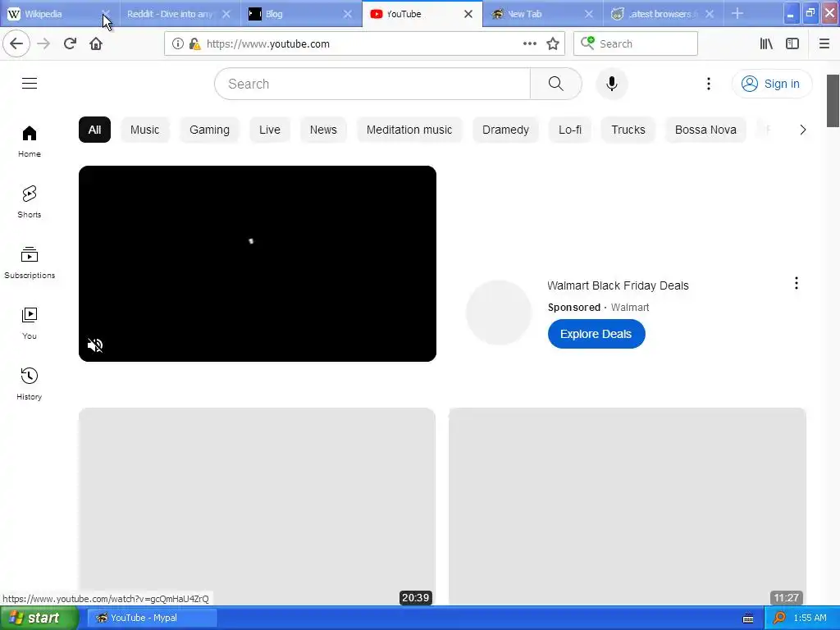Click the Walmart advertiser name
Screen dimensions: 840x630
pyautogui.click(x=630, y=308)
